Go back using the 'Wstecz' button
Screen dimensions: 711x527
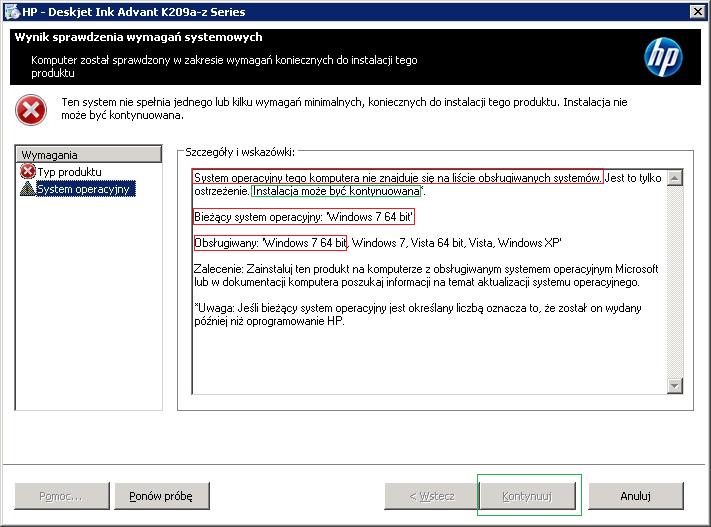[x=432, y=495]
